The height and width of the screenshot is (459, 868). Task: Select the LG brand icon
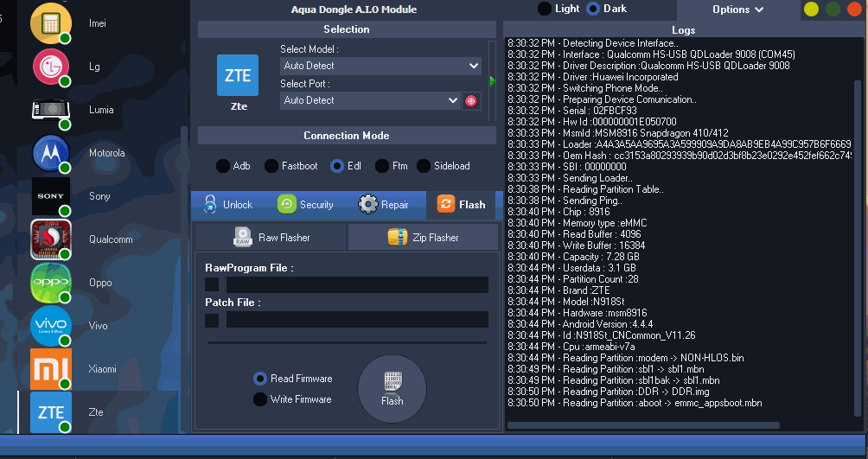[51, 67]
